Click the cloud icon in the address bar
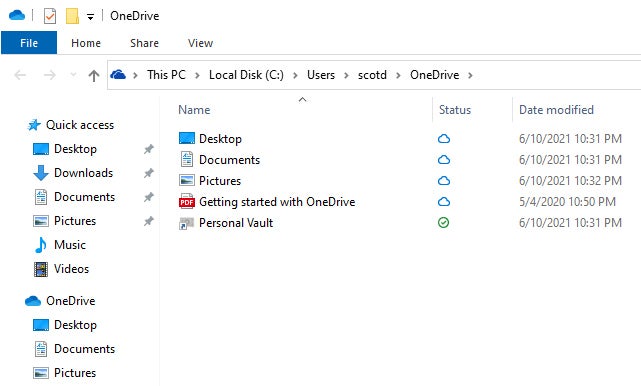 [118, 75]
